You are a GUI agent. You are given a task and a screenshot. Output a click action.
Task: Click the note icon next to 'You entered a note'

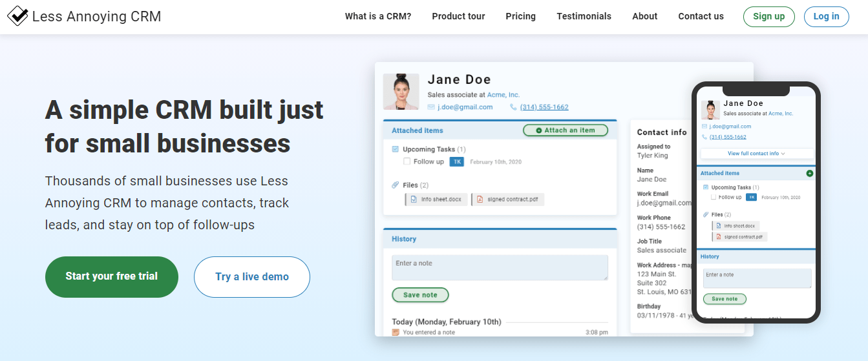coord(396,332)
